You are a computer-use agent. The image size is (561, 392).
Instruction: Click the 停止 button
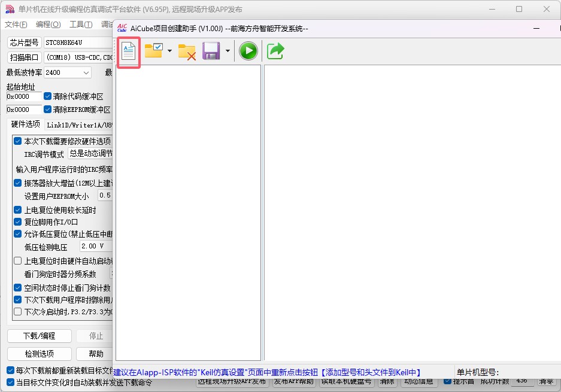[95, 336]
